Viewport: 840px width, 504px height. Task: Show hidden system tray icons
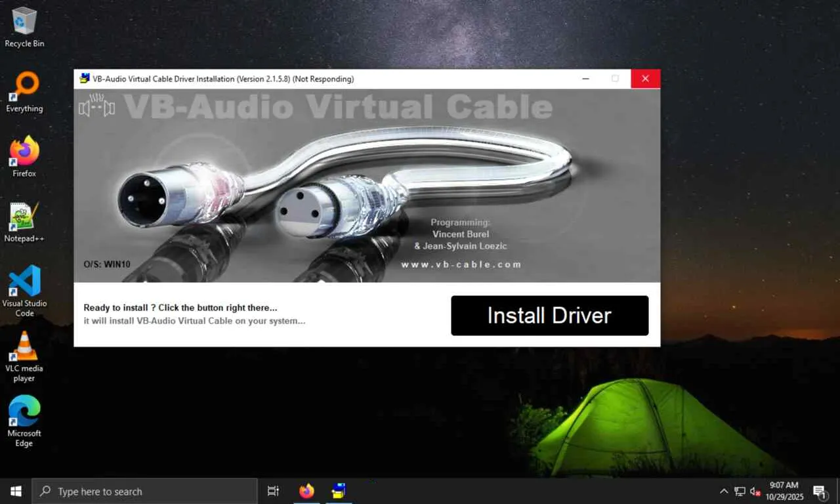[x=724, y=491]
